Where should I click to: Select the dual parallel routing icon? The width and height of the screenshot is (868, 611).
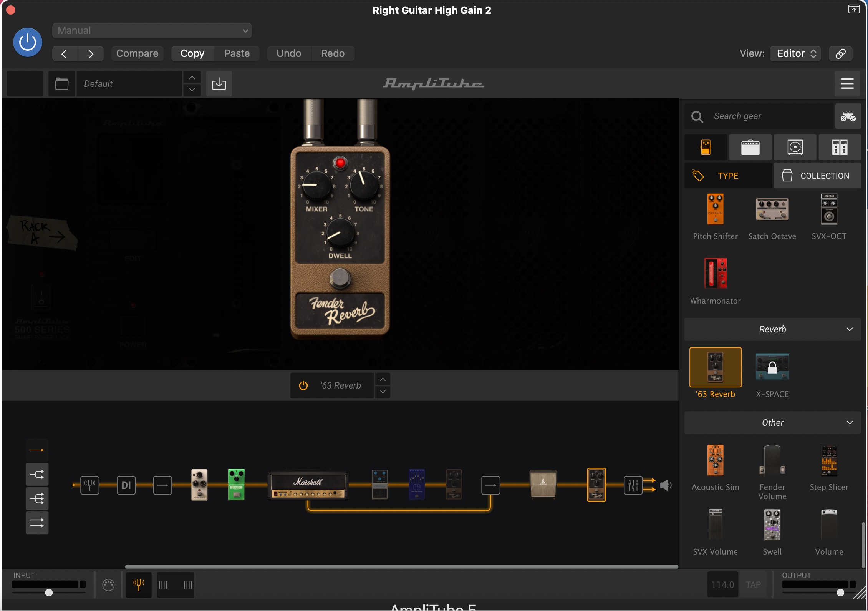tap(37, 523)
